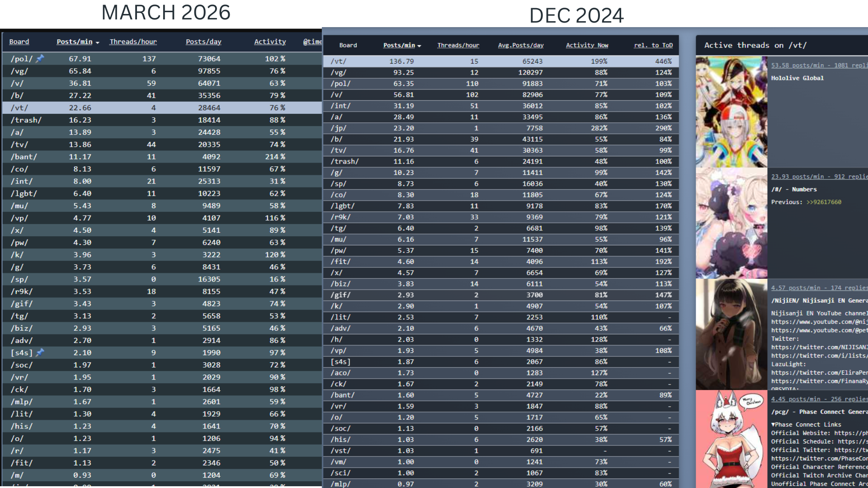Viewport: 868px width, 488px height.
Task: Sort right table by Activity Now
Action: click(587, 45)
